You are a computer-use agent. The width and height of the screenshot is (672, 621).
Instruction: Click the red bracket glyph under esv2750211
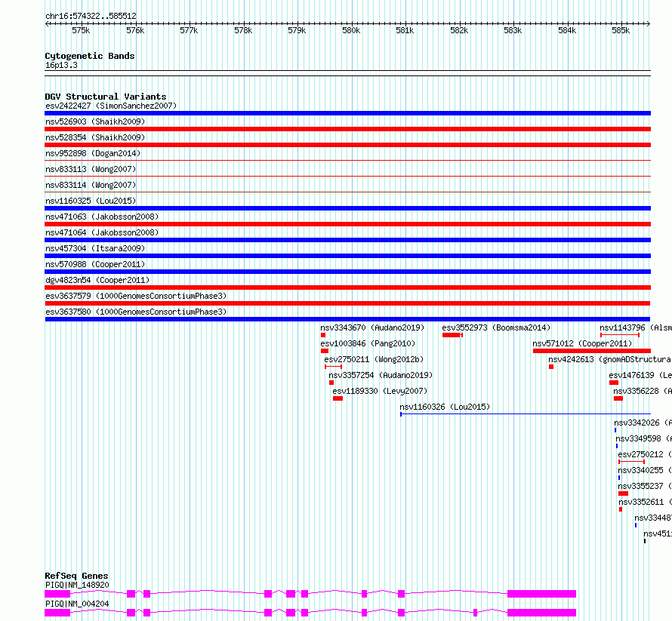tap(334, 367)
